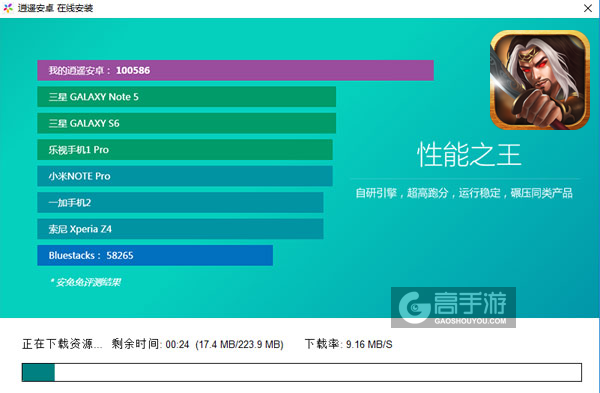600x393 pixels.
Task: Click the download rate 9.16 MB/S
Action: (369, 345)
